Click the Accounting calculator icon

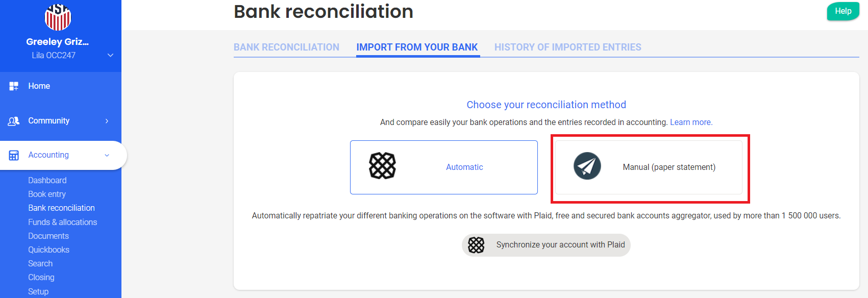tap(14, 155)
